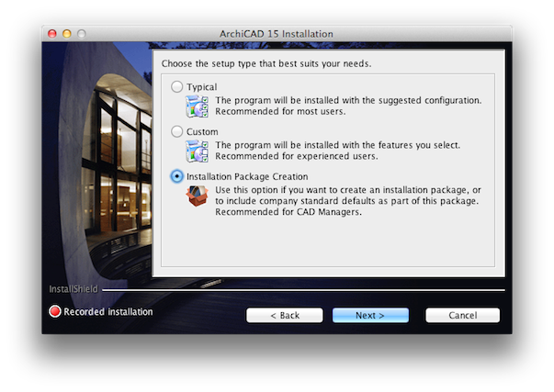The image size is (554, 392).
Task: Click the Custom setup disc icon
Action: tap(197, 151)
